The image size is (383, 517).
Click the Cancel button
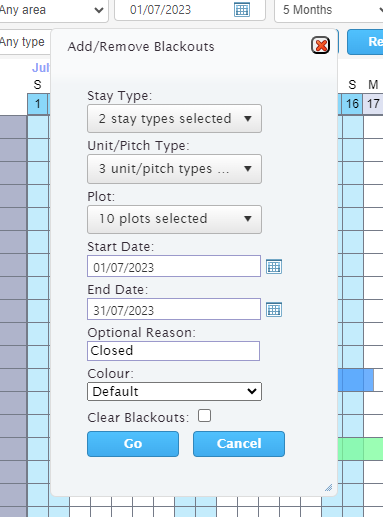(239, 444)
